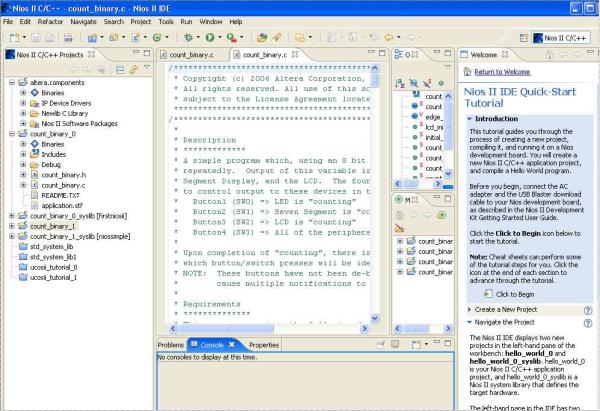Switch to the Problems tab

[171, 345]
